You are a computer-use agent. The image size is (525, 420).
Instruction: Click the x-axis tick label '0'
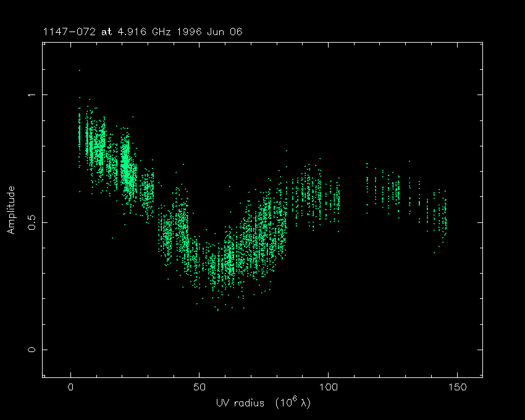pos(71,388)
